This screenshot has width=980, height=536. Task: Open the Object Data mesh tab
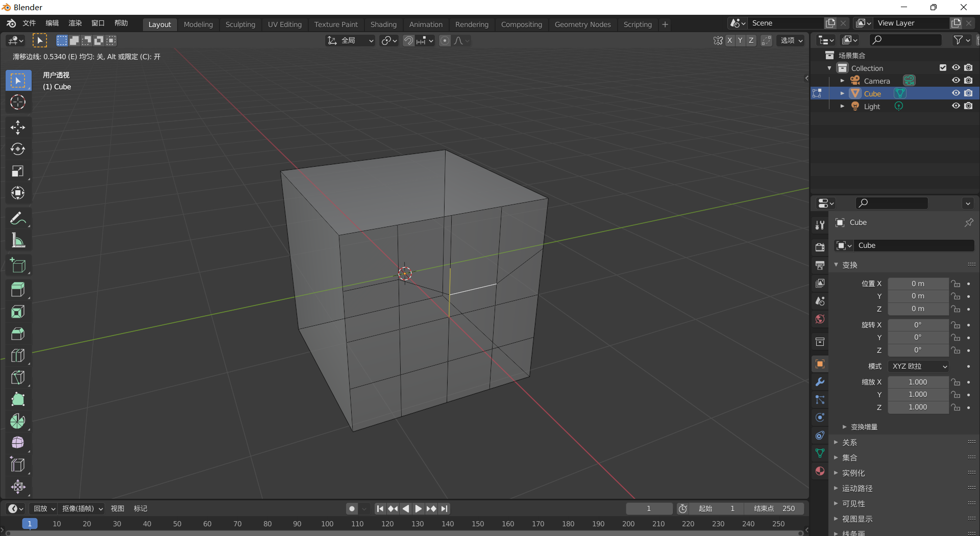tap(820, 453)
